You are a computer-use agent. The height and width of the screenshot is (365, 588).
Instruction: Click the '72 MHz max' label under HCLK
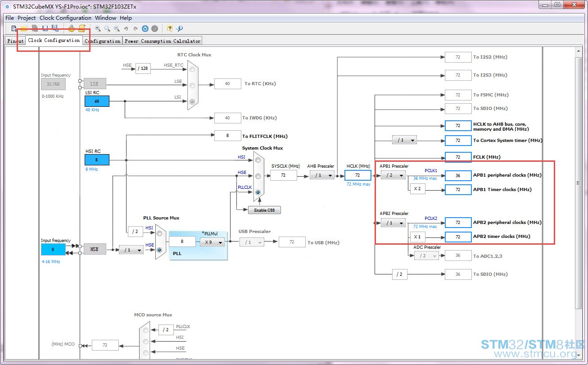click(x=359, y=184)
